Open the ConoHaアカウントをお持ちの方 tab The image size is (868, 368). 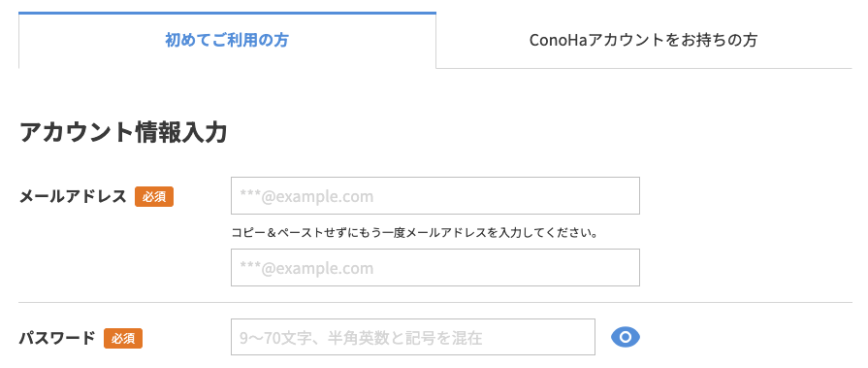(x=644, y=40)
